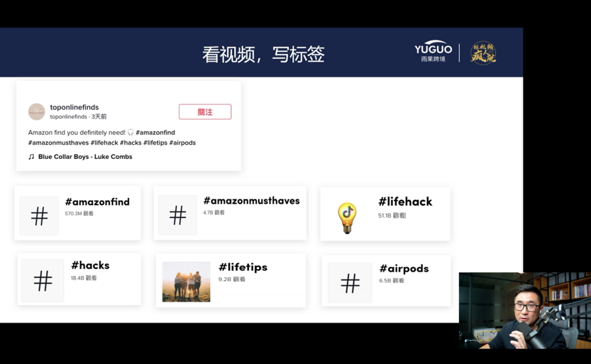The image size is (591, 364).
Task: Click the 關注 follow button
Action: [x=205, y=111]
